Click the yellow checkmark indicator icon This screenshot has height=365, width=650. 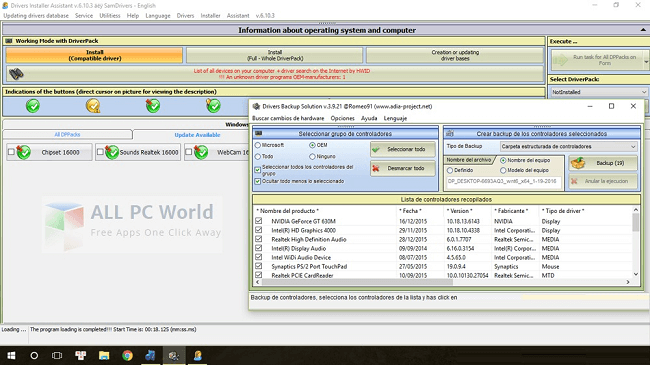tap(93, 106)
